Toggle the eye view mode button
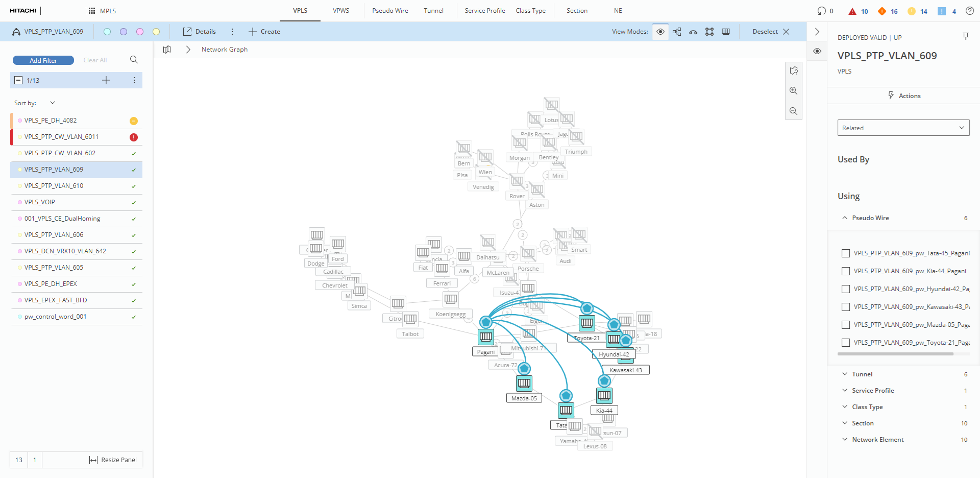The image size is (980, 478). [660, 32]
